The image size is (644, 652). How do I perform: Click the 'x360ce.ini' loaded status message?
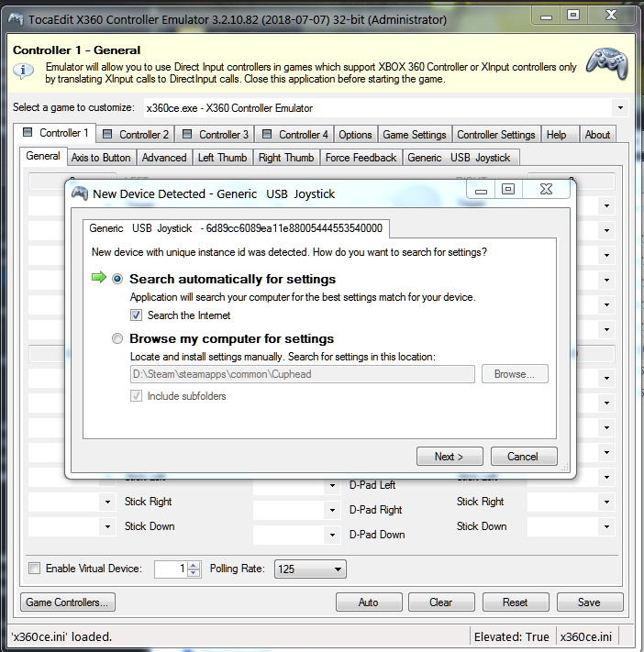click(x=61, y=636)
